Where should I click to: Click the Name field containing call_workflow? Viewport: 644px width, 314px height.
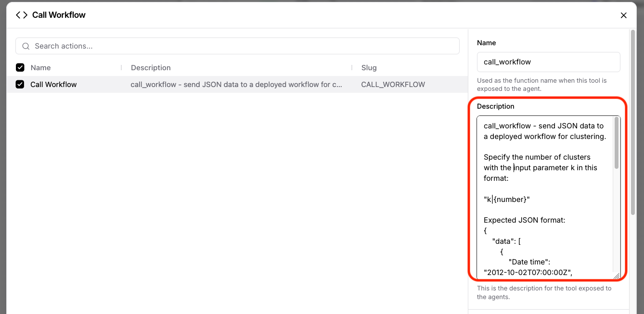pos(548,62)
